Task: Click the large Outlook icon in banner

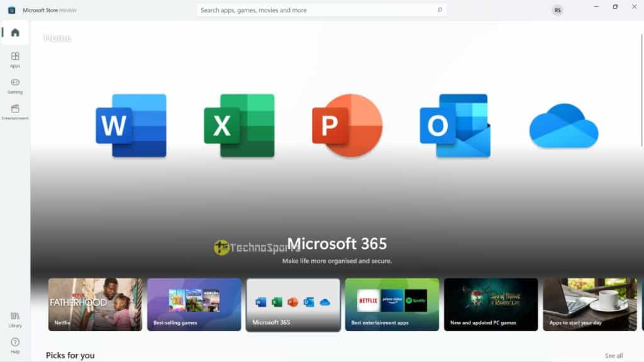Action: (x=455, y=126)
